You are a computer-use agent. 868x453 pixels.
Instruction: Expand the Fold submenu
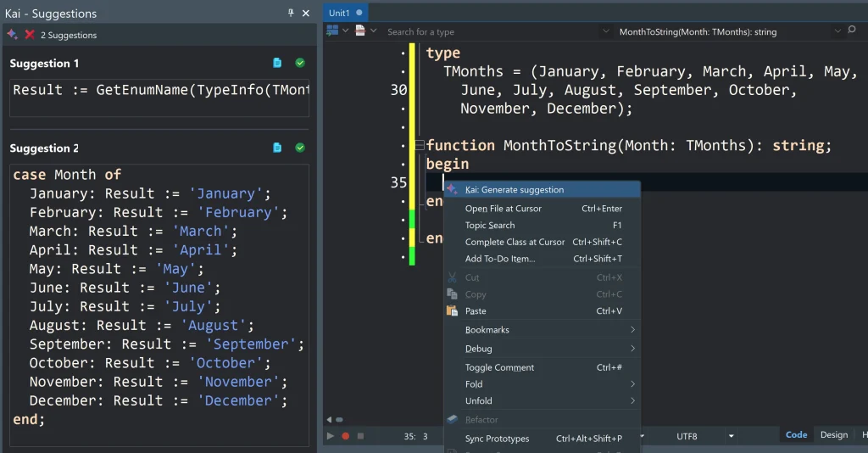[x=542, y=384]
